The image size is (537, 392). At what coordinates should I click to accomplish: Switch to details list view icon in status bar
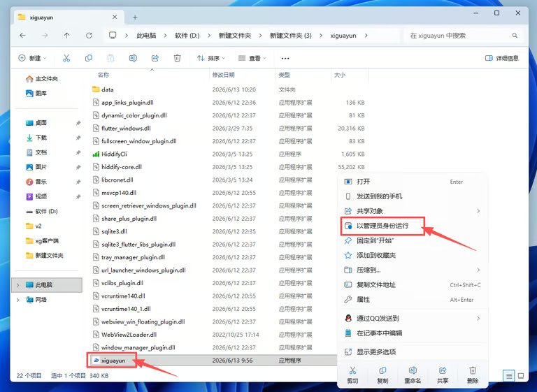click(509, 376)
